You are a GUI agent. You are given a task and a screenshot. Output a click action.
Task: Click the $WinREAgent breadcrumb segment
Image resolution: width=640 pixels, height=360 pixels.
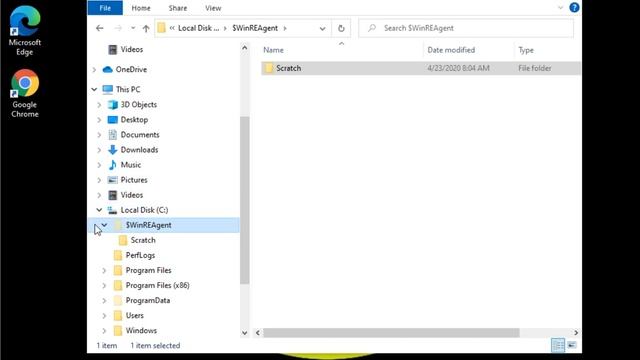click(255, 28)
